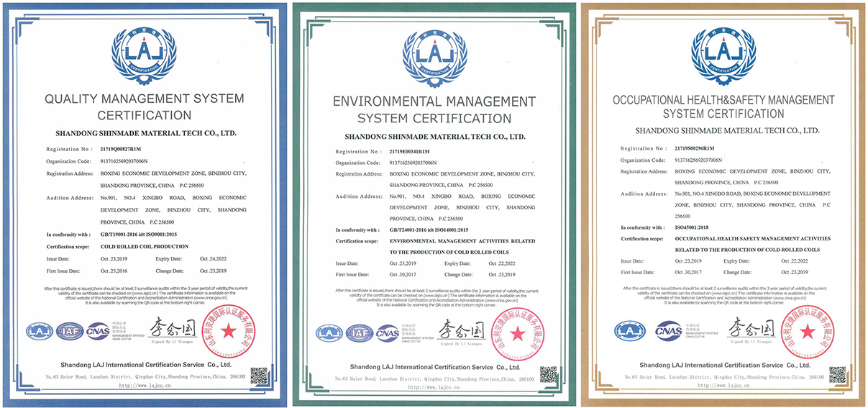Screen dimensions: 868x408
Task: Click the small LAJ badge beside CNAS on Occupational certificate
Action: point(631,332)
